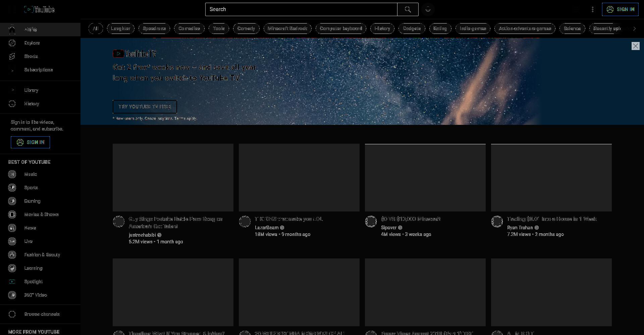The image size is (644, 335).
Task: Close the YouTube TV banner ad
Action: [635, 46]
